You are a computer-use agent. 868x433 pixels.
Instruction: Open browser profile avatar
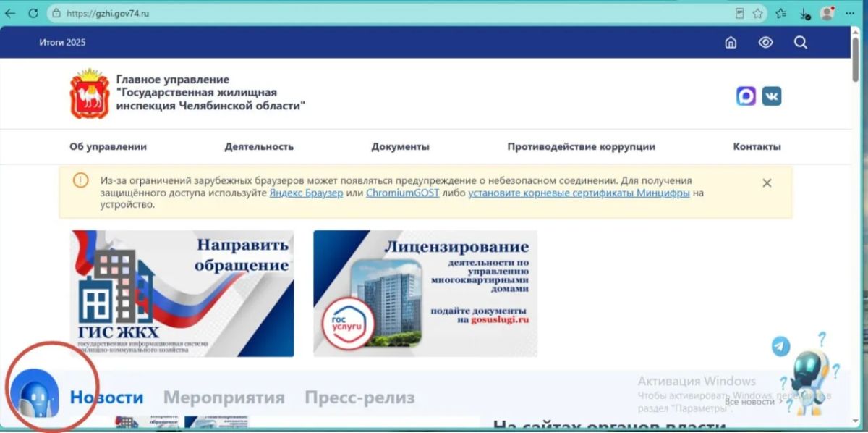tap(827, 13)
